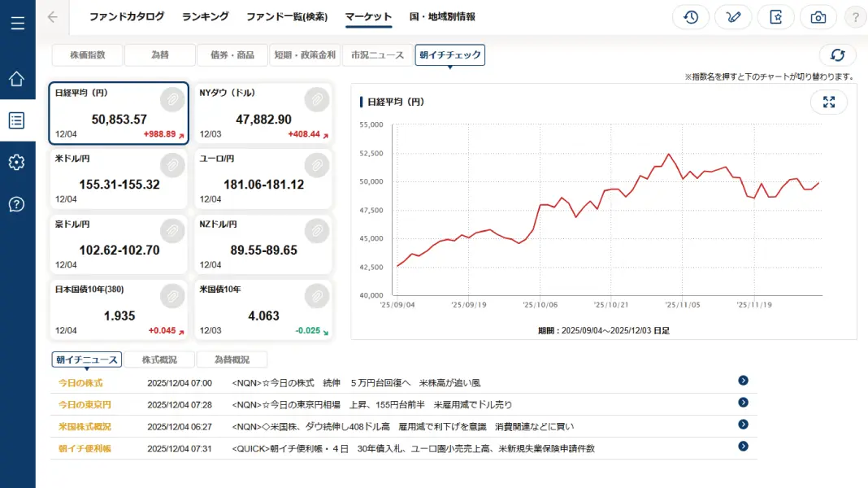Image resolution: width=868 pixels, height=488 pixels.
Task: Select 日経平均（円） index card
Action: click(119, 114)
